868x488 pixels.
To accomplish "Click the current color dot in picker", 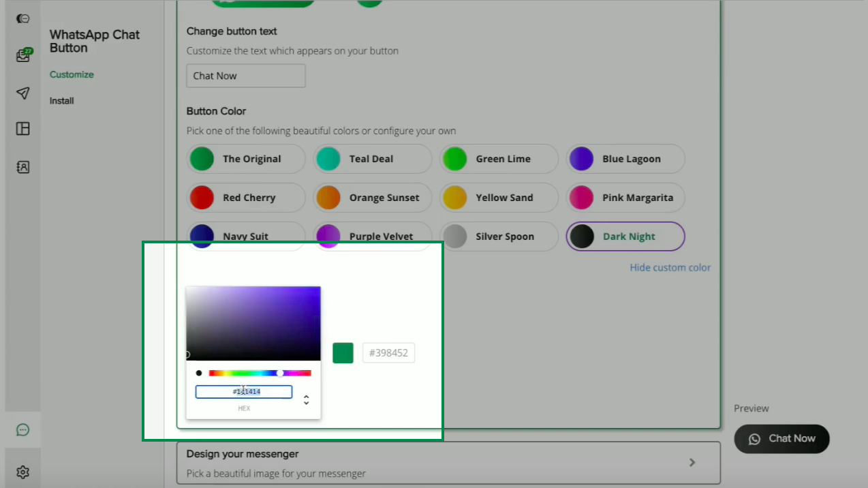I will (199, 373).
